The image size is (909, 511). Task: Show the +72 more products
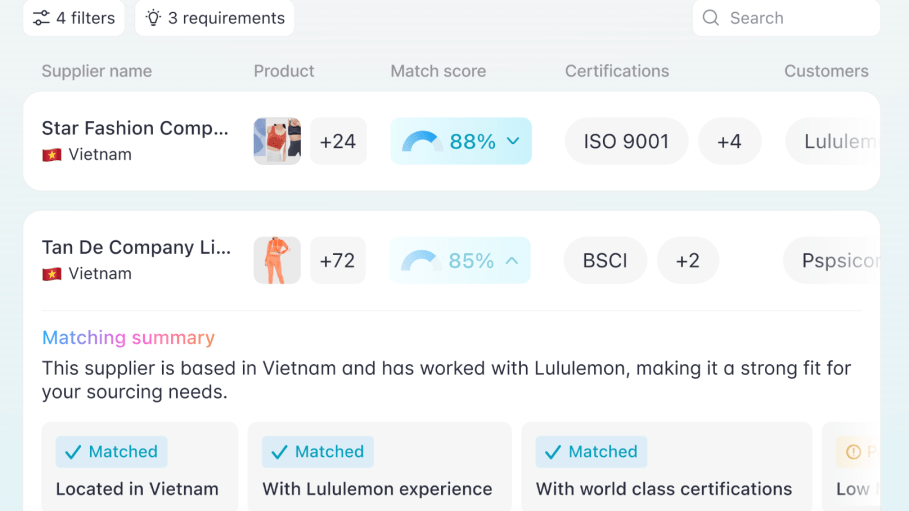pyautogui.click(x=338, y=260)
